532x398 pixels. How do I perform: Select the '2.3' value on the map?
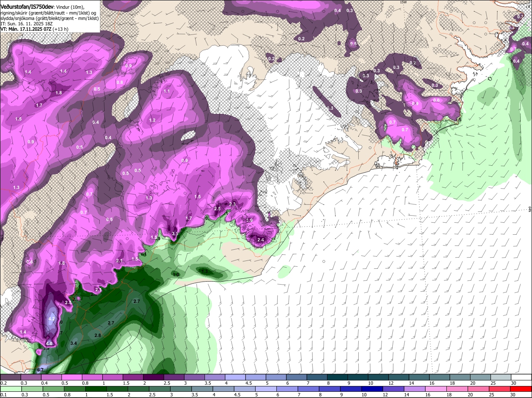[x=232, y=204]
